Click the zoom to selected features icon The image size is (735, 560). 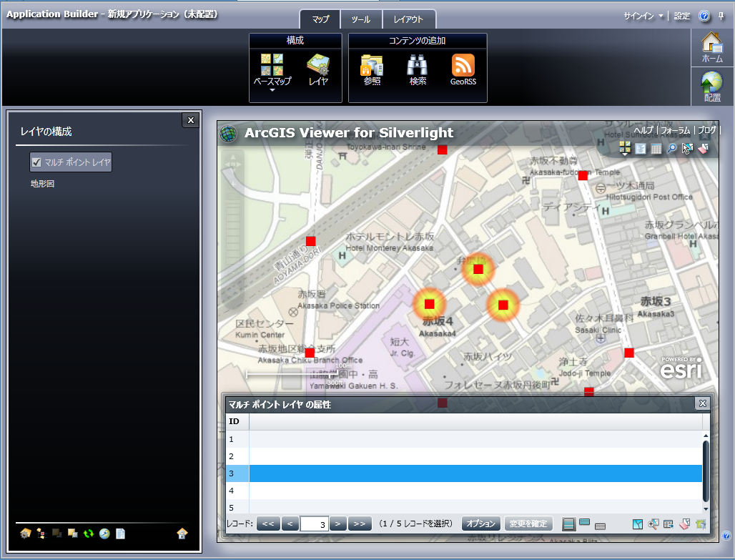tap(653, 524)
